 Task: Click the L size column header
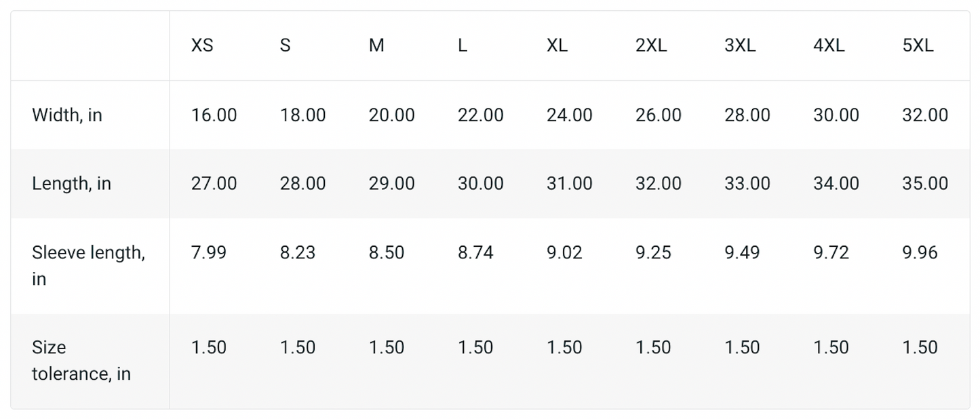[463, 46]
